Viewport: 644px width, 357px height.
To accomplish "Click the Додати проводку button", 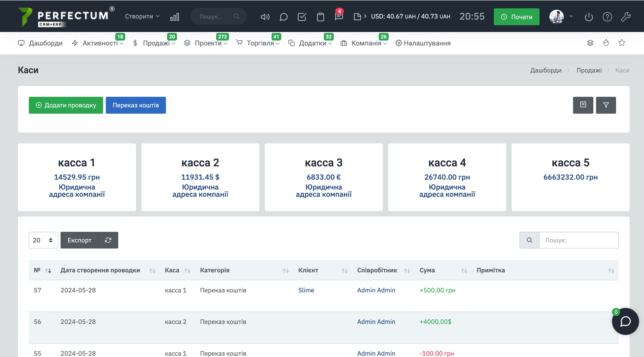I will pos(66,105).
